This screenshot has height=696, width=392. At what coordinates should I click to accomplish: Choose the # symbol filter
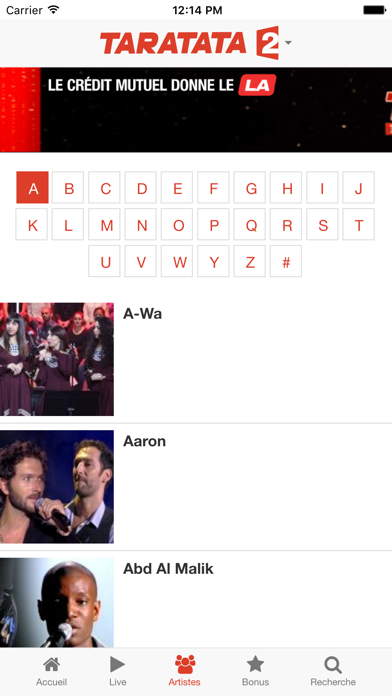point(286,261)
